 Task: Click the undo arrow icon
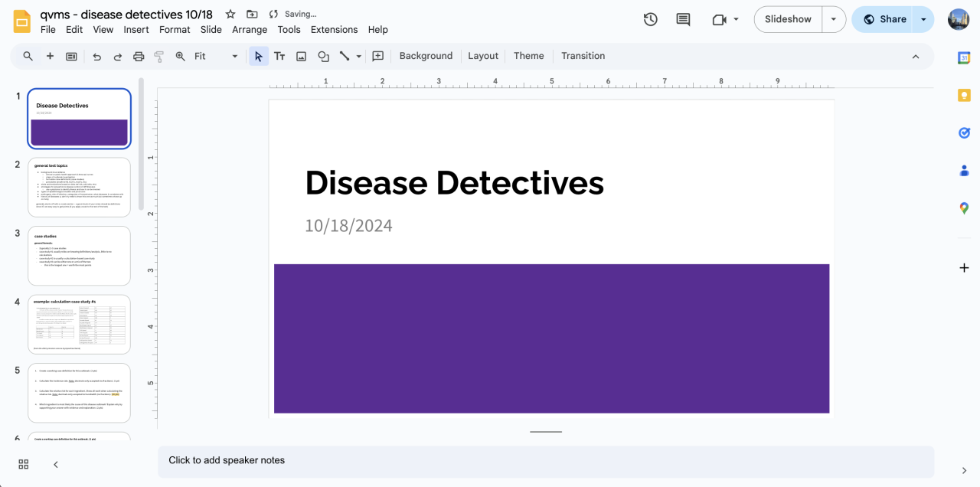click(96, 56)
